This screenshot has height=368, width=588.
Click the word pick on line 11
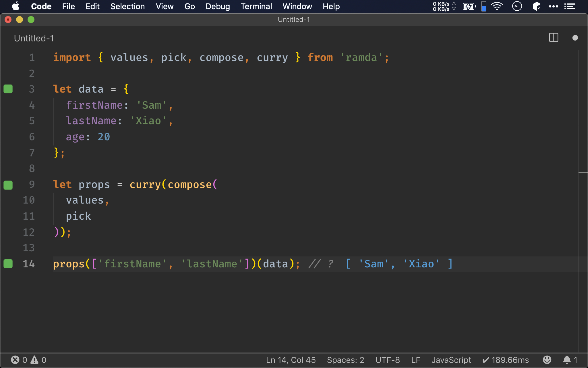tap(78, 216)
